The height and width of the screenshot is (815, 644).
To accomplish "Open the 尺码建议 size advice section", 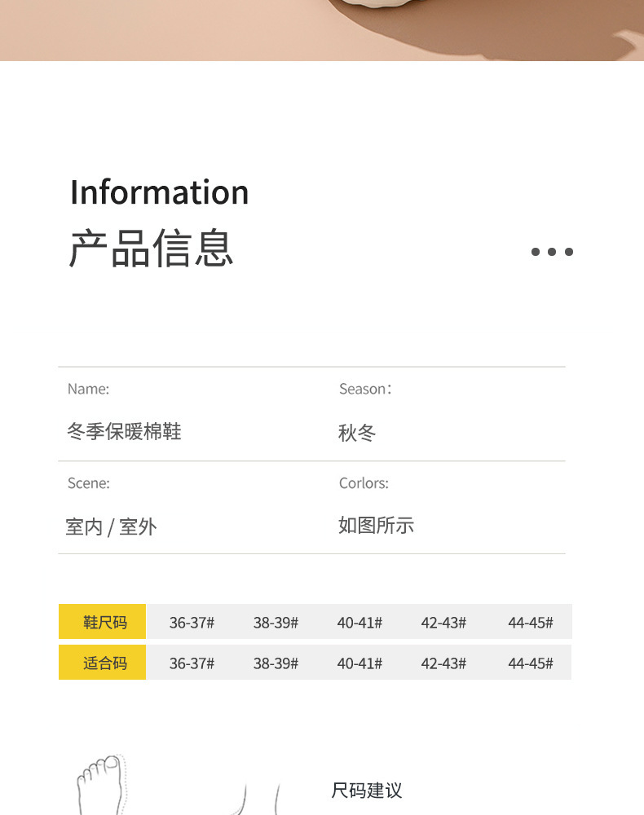I will 367,791.
